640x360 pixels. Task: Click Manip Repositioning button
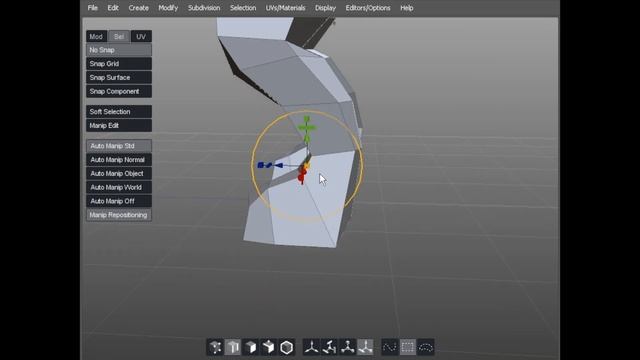[119, 215]
